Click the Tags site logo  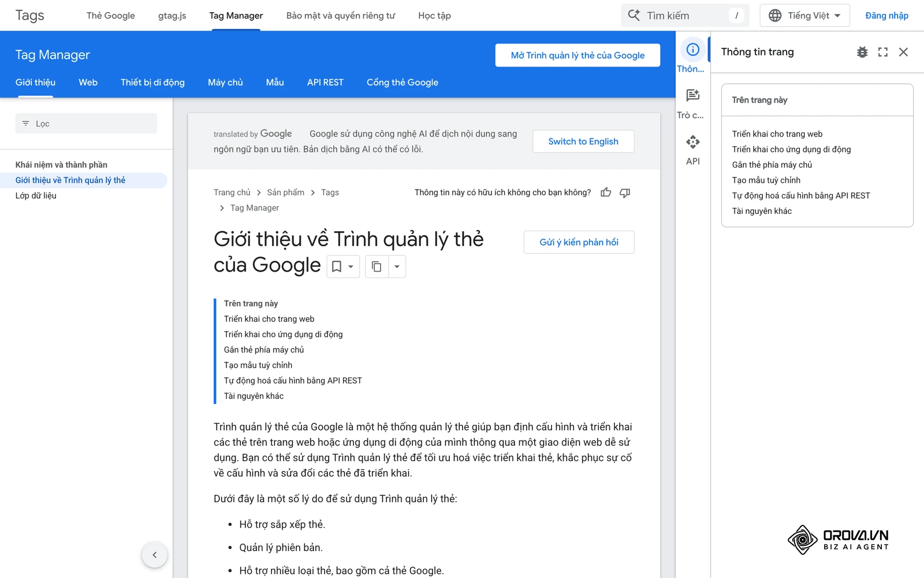[30, 16]
